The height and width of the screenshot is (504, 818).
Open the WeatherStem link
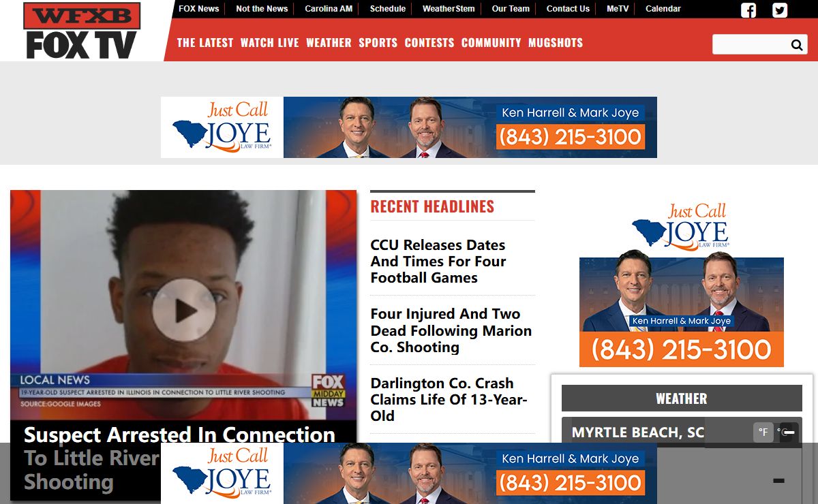[x=449, y=9]
